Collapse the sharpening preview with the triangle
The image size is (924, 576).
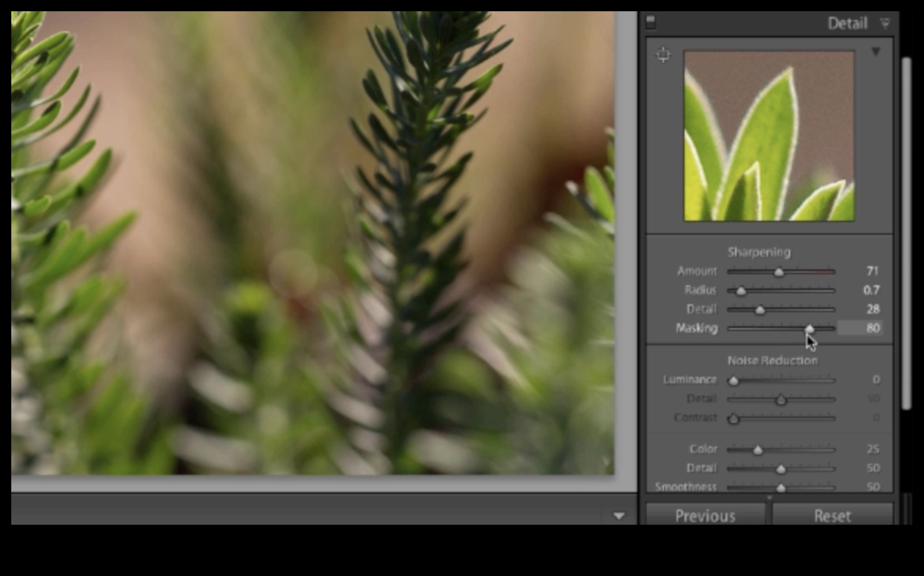876,52
